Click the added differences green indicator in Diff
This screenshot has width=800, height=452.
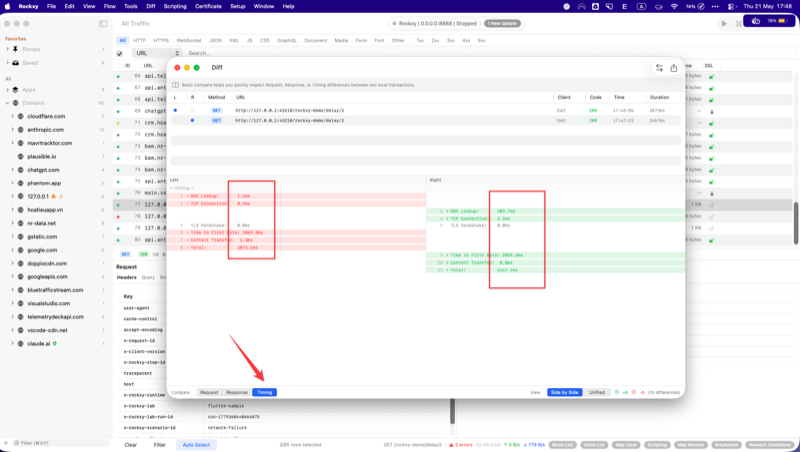(x=621, y=392)
